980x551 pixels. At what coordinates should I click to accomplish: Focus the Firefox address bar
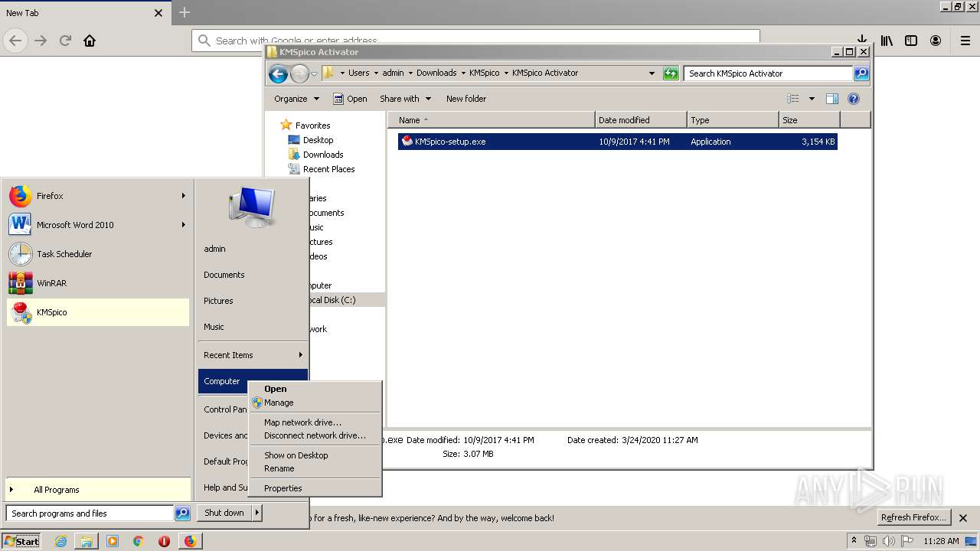click(x=475, y=41)
